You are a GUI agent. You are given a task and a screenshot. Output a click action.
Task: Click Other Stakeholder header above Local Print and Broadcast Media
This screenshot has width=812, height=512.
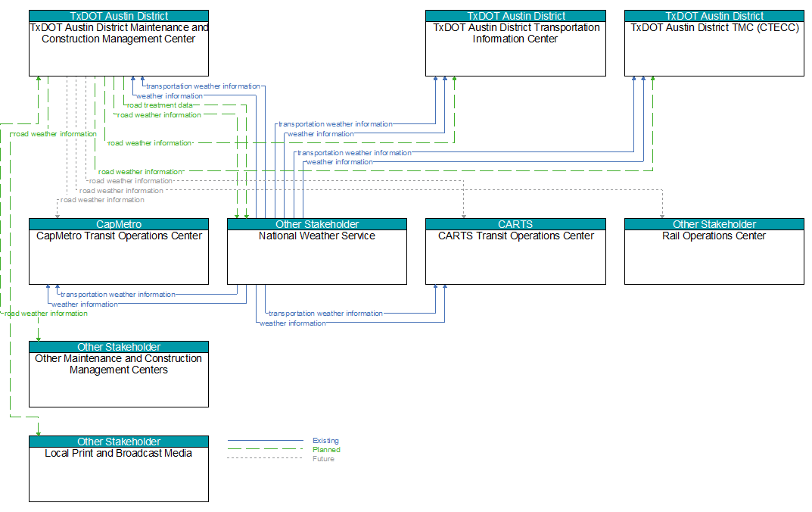(119, 442)
